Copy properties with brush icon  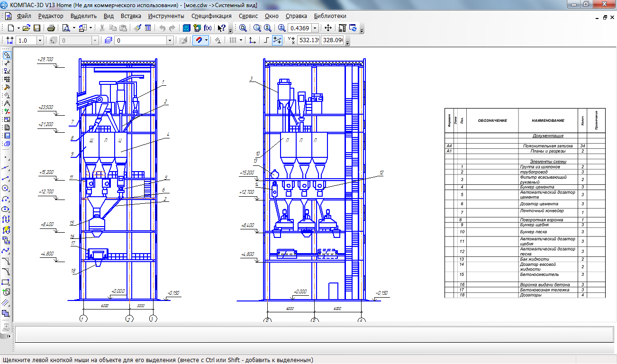(137, 28)
